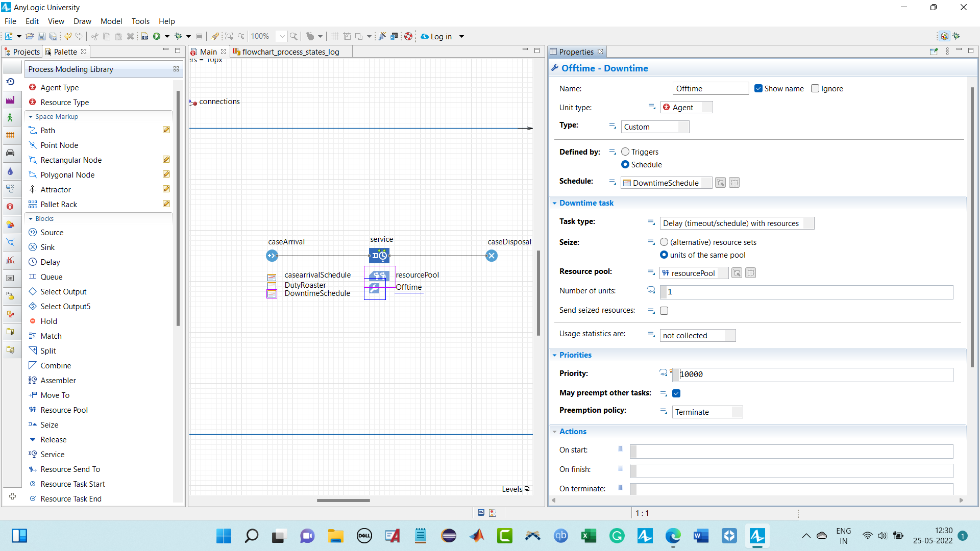Viewport: 980px width, 551px height.
Task: Open the Model menu
Action: click(111, 21)
